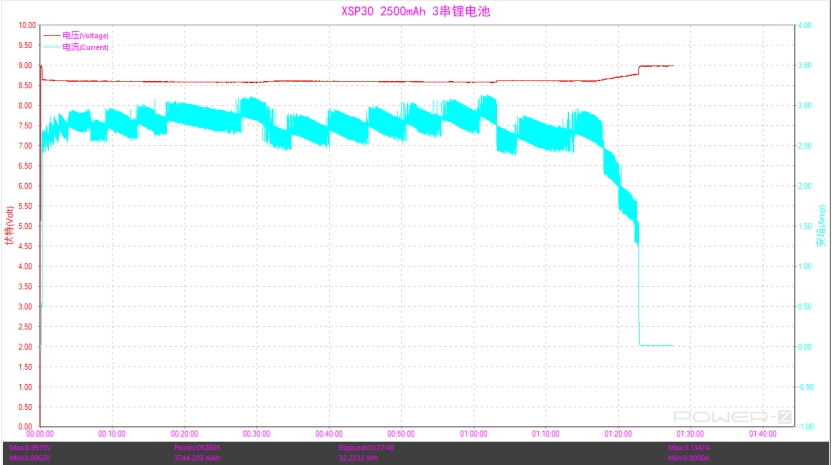Click the 4.50 voltage axis tick
Viewport: 832px width, 465px height.
(25, 246)
